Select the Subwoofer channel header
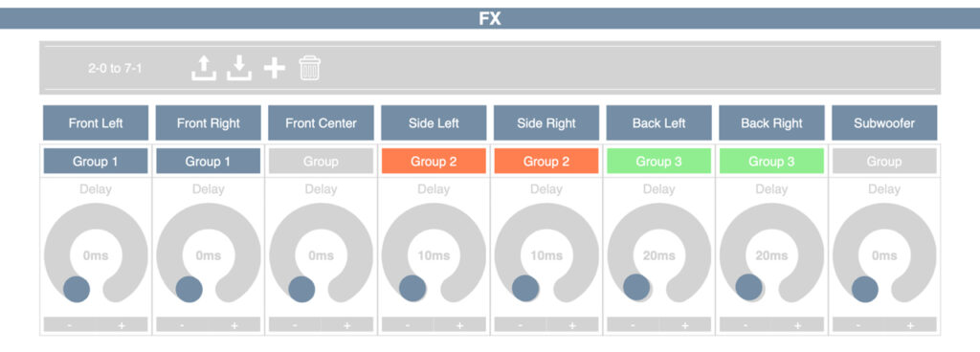The height and width of the screenshot is (352, 980). click(x=884, y=123)
